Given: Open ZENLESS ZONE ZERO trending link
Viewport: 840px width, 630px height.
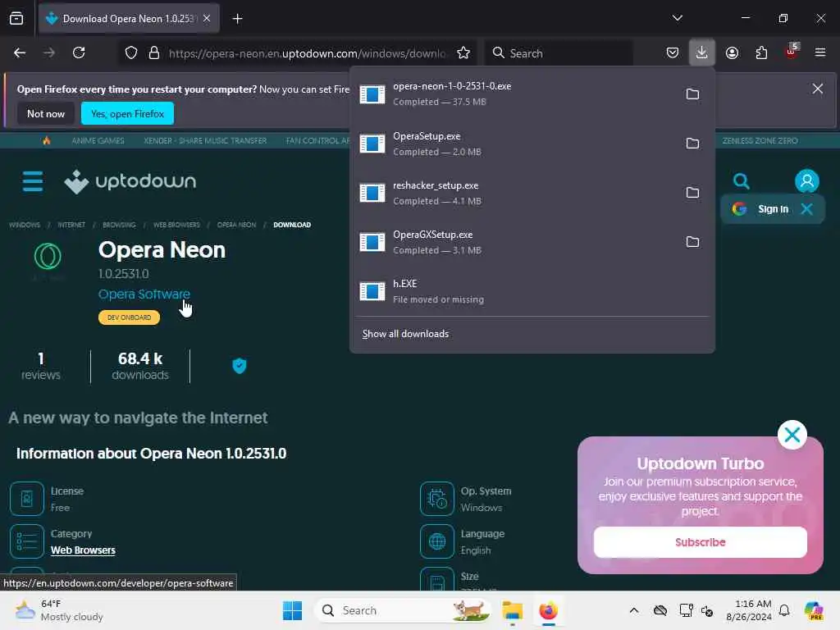Looking at the screenshot, I should click(760, 140).
